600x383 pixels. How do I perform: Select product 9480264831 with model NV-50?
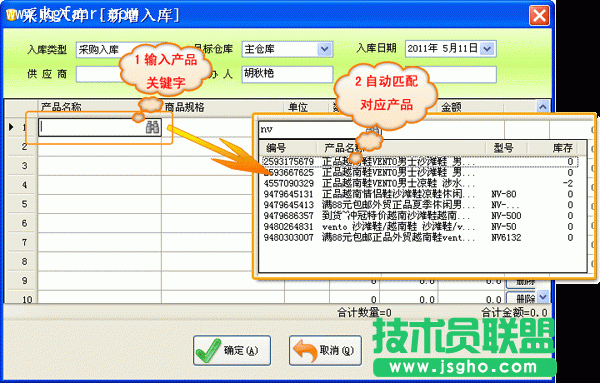tap(419, 227)
